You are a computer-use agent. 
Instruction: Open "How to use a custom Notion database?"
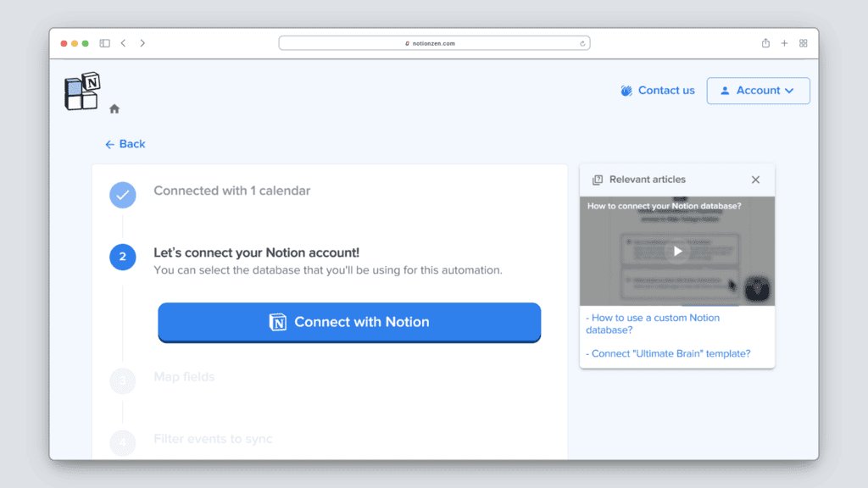(x=652, y=324)
